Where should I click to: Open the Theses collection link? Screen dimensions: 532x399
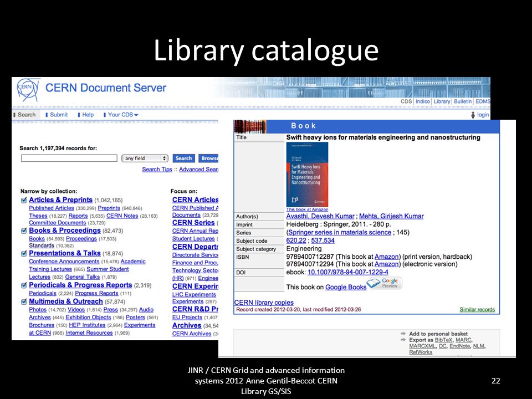[38, 216]
